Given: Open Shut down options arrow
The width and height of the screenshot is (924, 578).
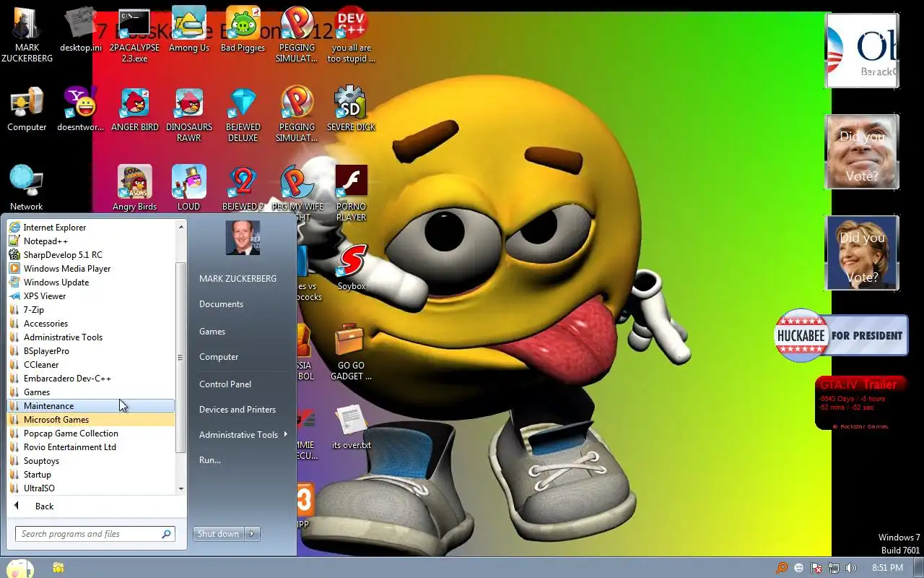Looking at the screenshot, I should [252, 534].
